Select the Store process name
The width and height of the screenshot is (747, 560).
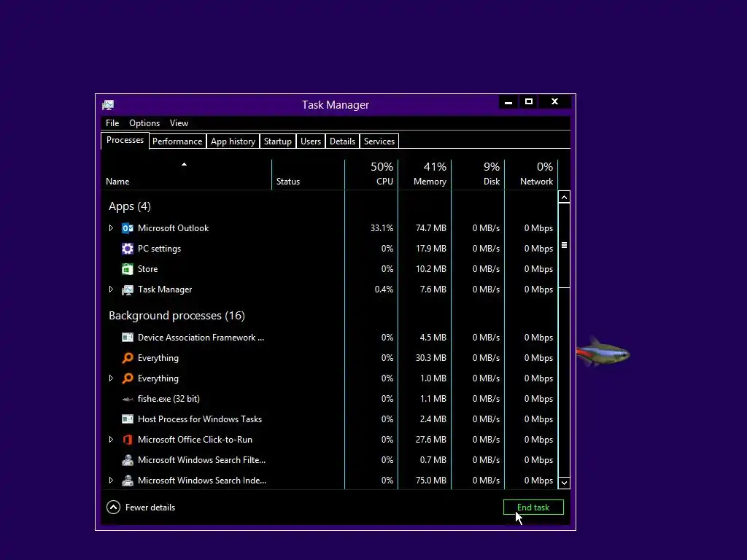click(x=147, y=269)
